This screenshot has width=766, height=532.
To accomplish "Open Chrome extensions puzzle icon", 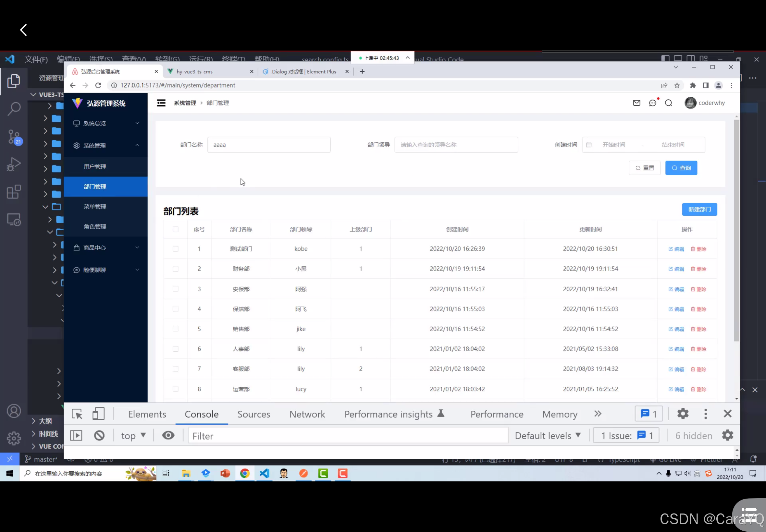I will coord(693,86).
